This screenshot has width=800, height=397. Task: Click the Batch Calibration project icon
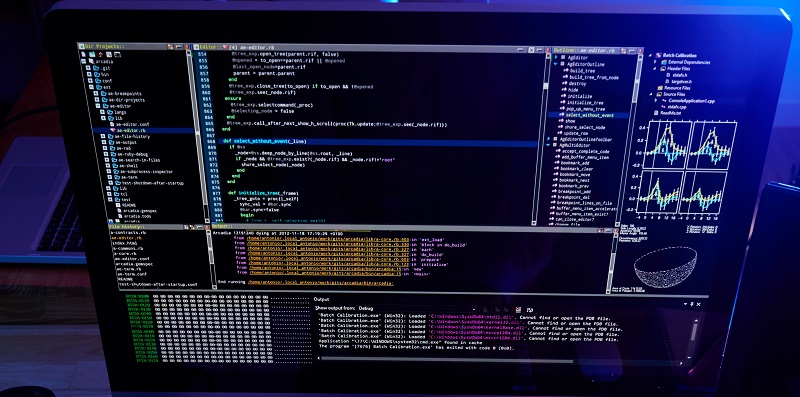click(658, 55)
